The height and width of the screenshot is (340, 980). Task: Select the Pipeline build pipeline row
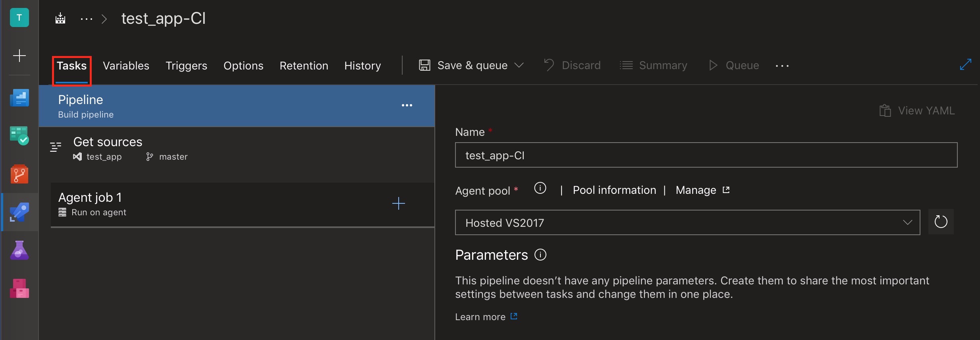point(237,106)
